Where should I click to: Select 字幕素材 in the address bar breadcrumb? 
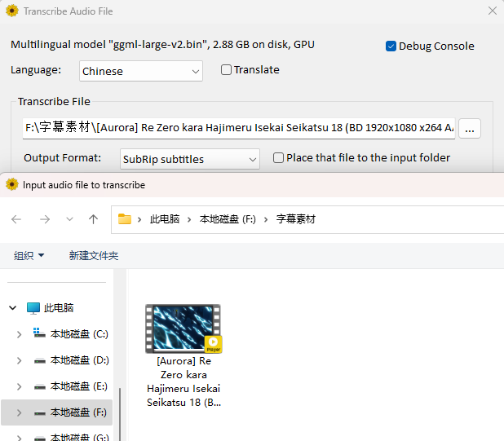(x=296, y=219)
